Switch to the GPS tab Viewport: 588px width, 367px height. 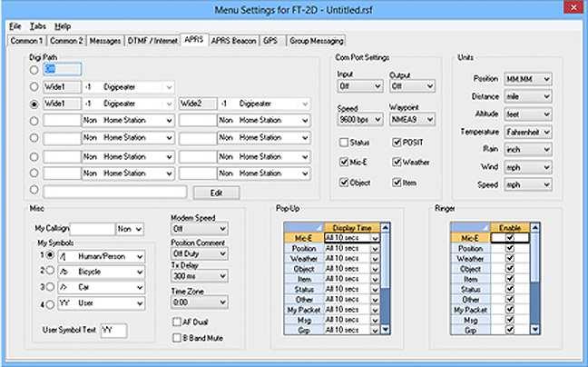point(272,41)
